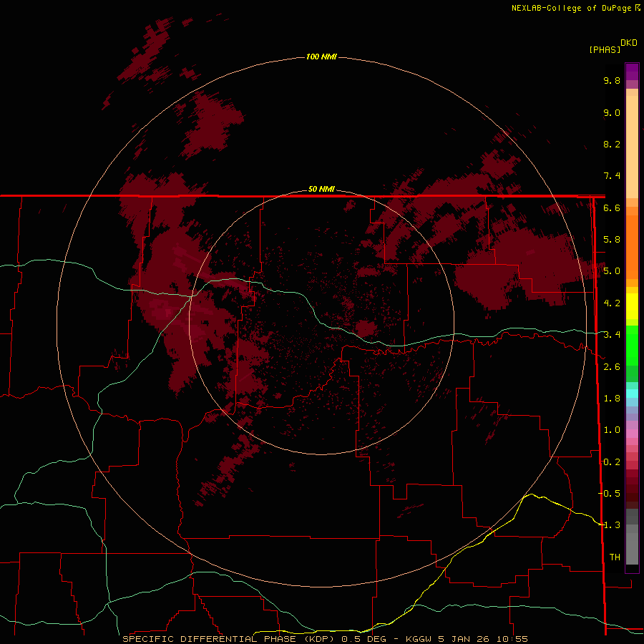Select the DKD unit label above the scale
This screenshot has height=644, width=644.
(x=628, y=42)
